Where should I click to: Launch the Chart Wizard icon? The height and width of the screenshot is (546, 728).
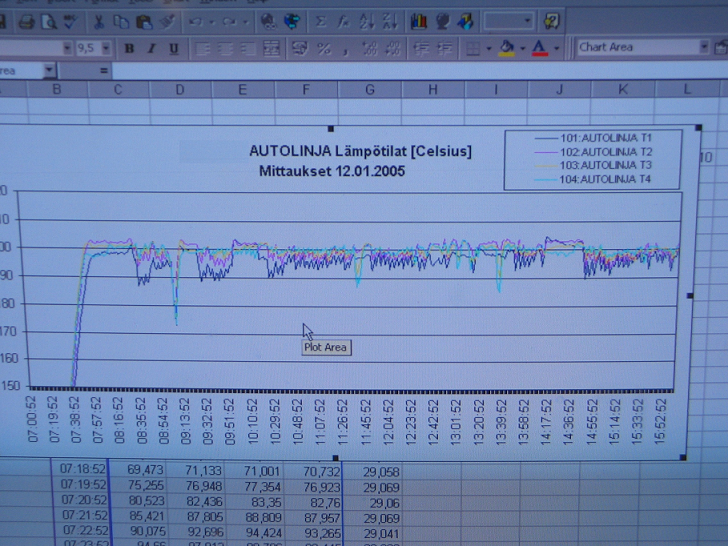(419, 21)
